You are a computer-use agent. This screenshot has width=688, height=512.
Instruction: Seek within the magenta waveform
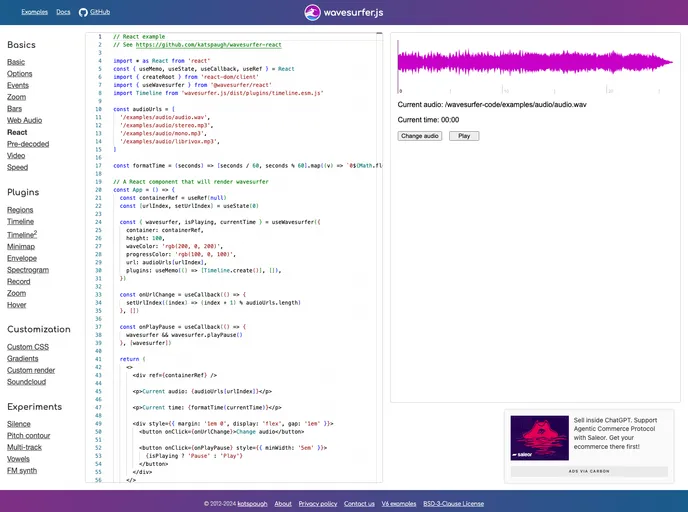[x=535, y=62]
